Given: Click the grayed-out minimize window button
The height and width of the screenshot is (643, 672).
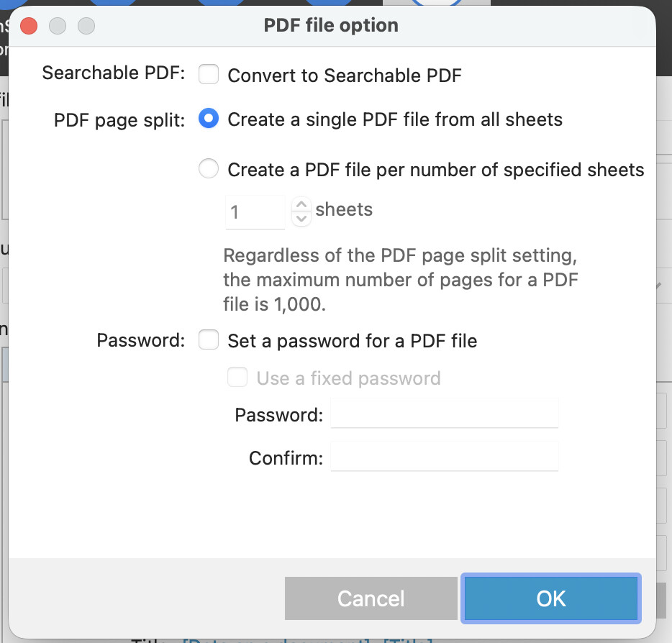Looking at the screenshot, I should click(x=58, y=27).
